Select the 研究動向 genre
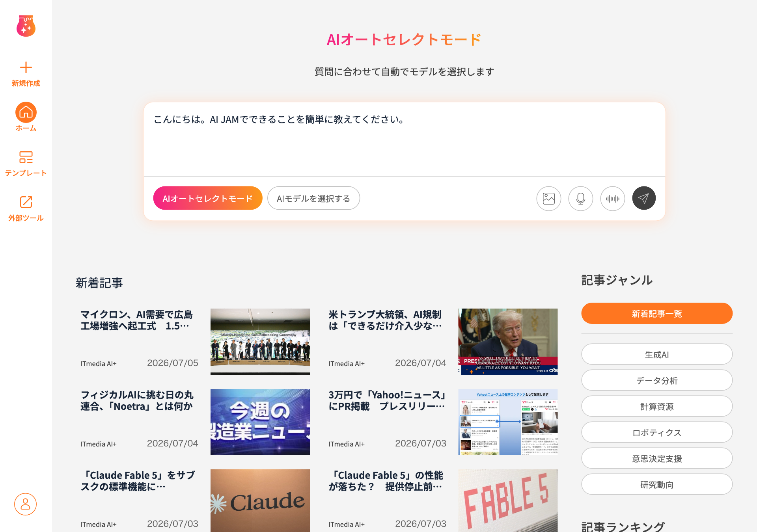Image resolution: width=757 pixels, height=532 pixels. tap(657, 484)
